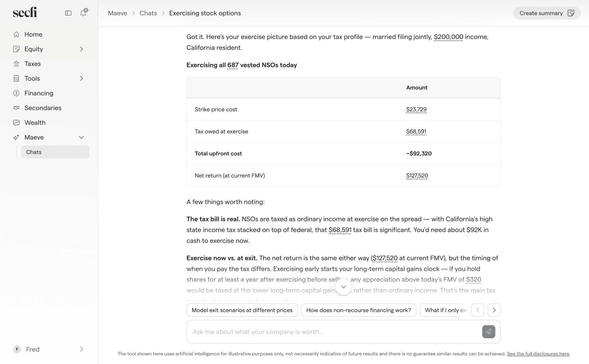
Task: Click the Maeve breadcrumb
Action: (117, 13)
